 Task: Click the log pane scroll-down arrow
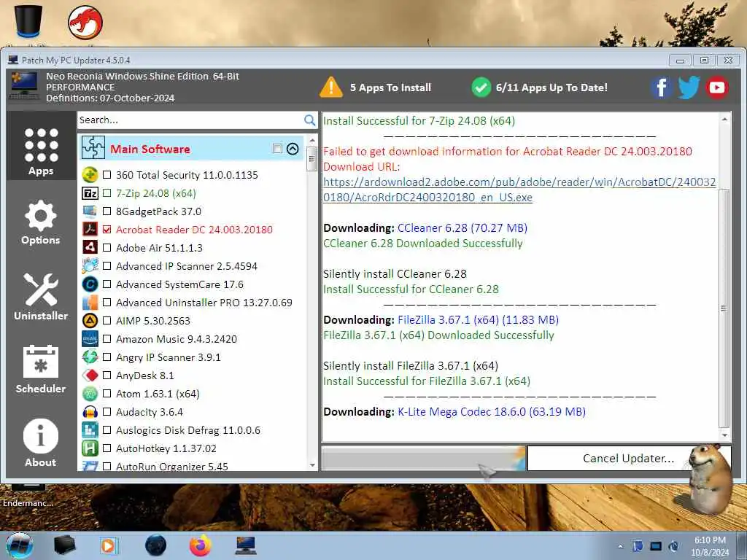pyautogui.click(x=724, y=435)
